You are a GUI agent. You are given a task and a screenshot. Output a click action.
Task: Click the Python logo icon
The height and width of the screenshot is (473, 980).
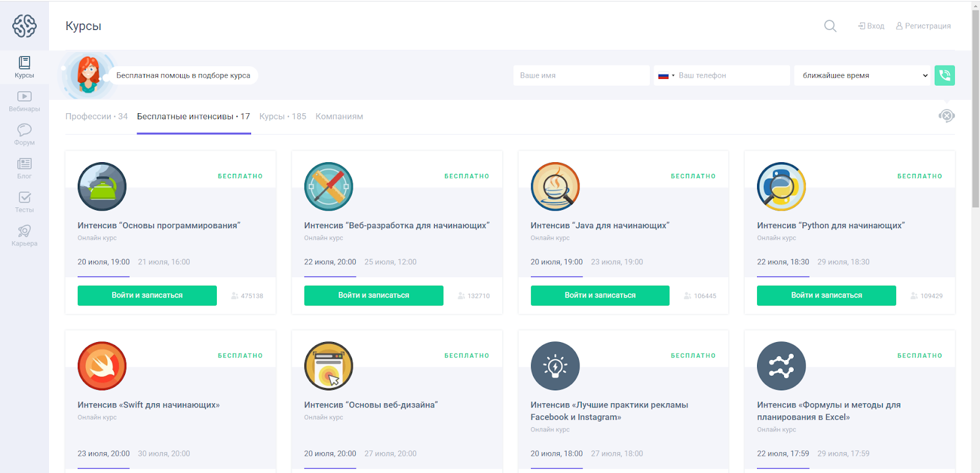tap(782, 187)
